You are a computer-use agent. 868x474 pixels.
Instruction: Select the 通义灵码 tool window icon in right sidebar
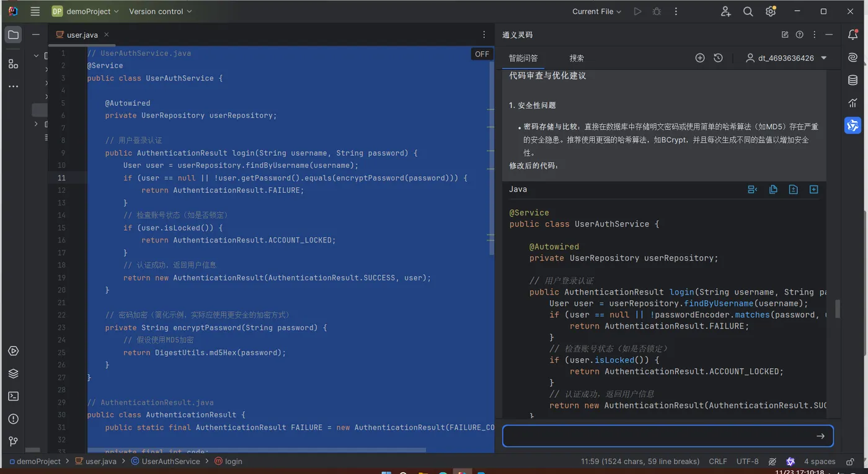pos(853,125)
